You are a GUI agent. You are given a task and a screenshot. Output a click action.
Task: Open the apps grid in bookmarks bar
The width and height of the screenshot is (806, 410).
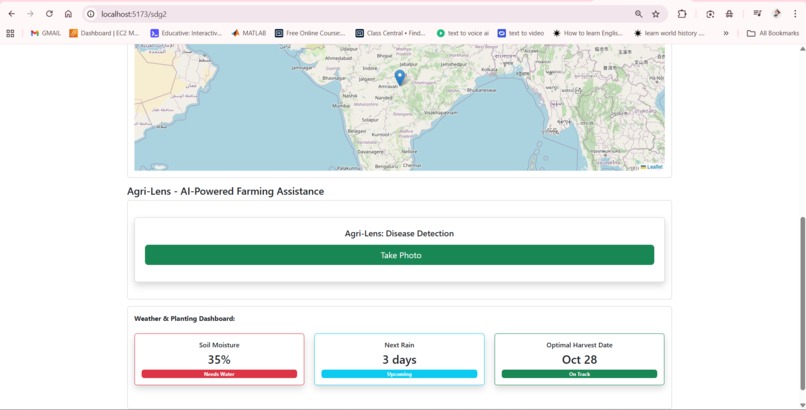(x=10, y=33)
